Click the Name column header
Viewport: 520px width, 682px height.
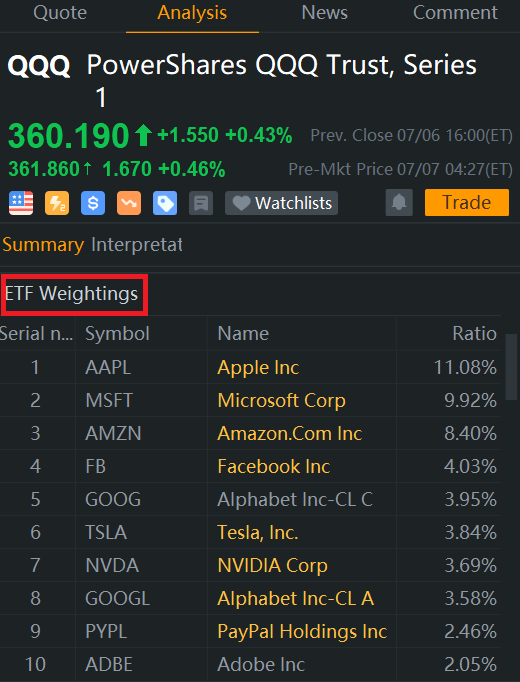(x=243, y=334)
